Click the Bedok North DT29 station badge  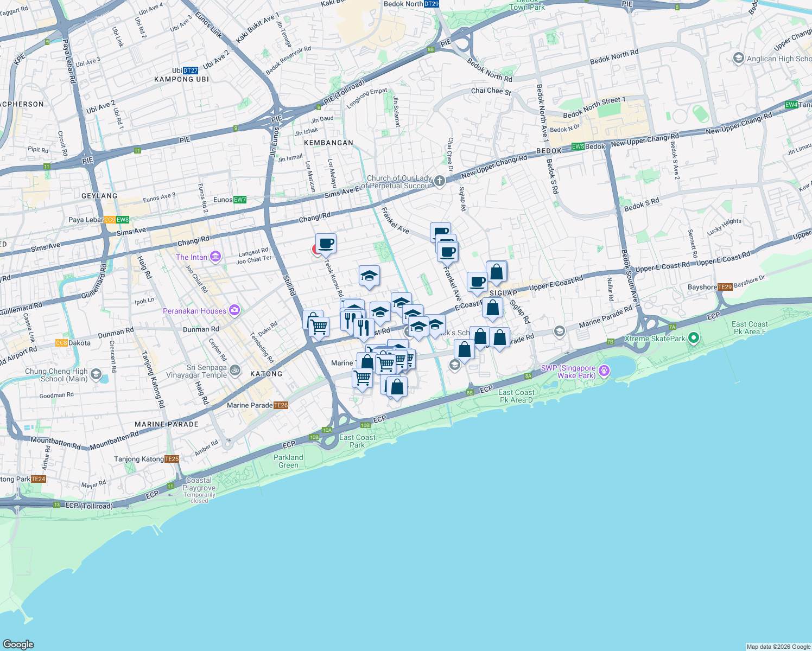coord(431,4)
